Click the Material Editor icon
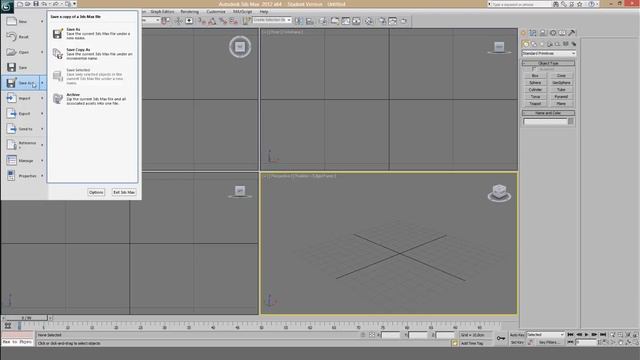 pyautogui.click(x=369, y=21)
